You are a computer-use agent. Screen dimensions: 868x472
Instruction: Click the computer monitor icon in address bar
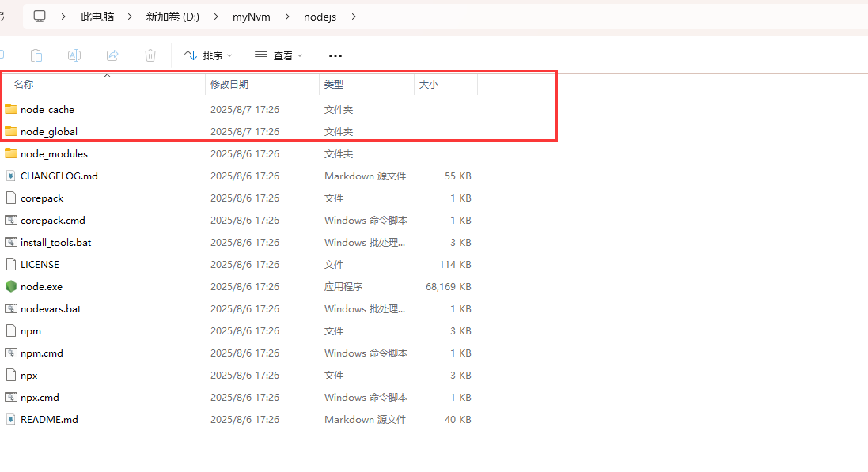point(40,17)
